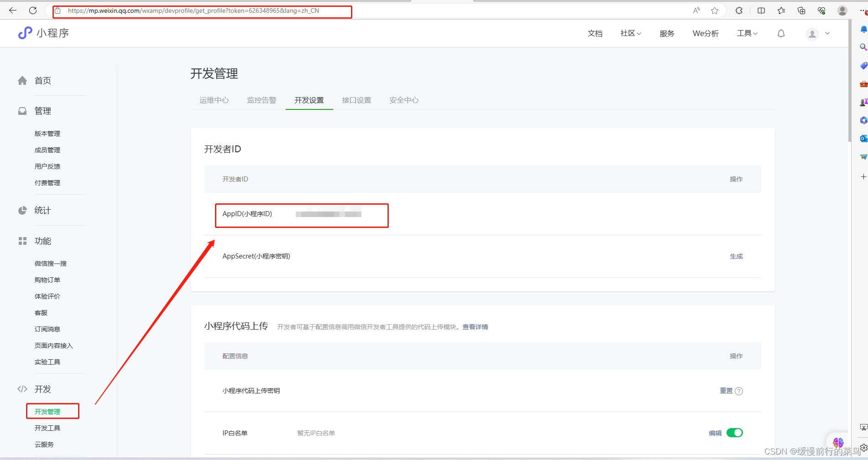Open browser essentials heart icon
The image size is (868, 460).
(821, 10)
